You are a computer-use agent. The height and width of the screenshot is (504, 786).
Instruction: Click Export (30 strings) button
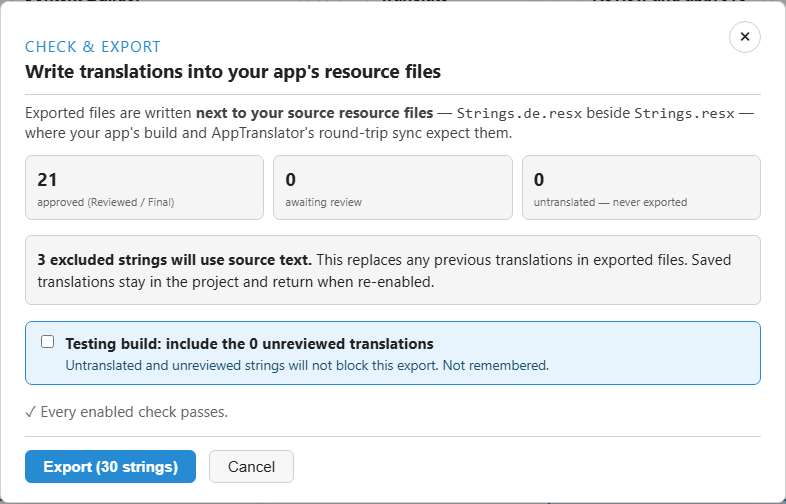(x=110, y=466)
